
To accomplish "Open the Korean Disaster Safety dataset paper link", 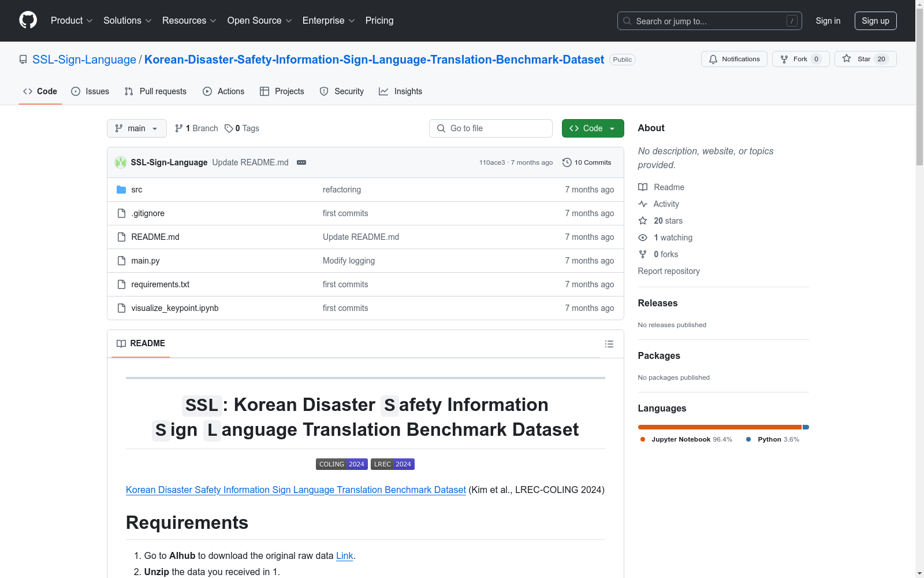I will pyautogui.click(x=296, y=490).
